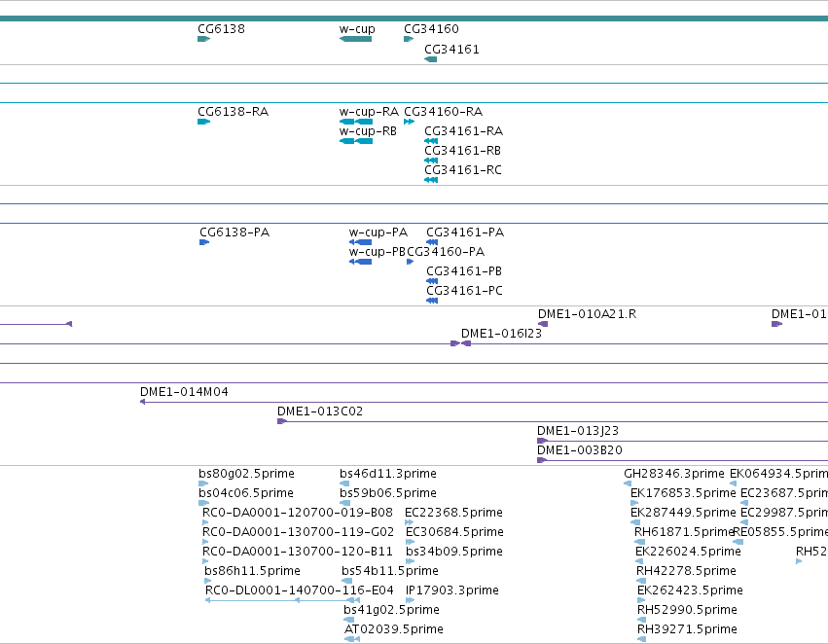
Task: Select the RC0-DA0001-120700-019-B08 EST label
Action: click(298, 513)
